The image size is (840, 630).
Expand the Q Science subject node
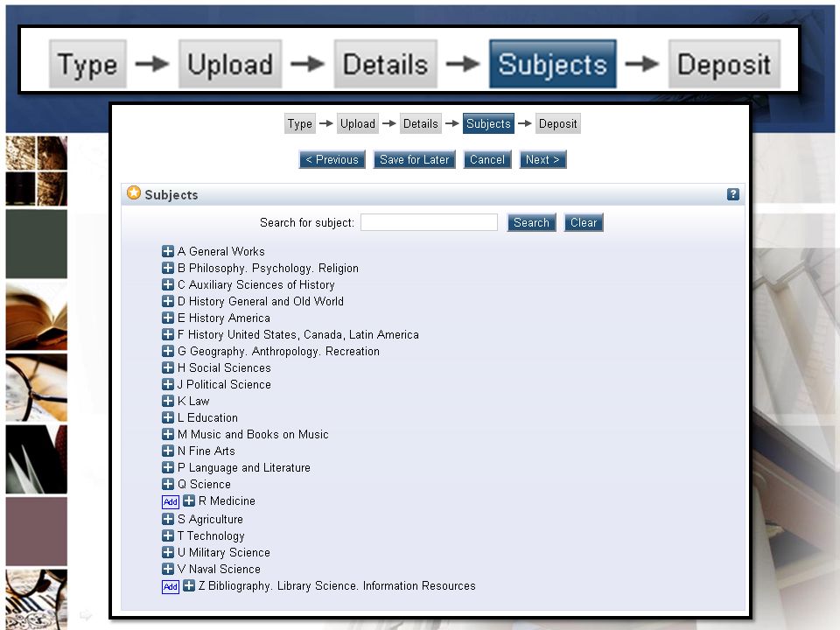tap(168, 484)
